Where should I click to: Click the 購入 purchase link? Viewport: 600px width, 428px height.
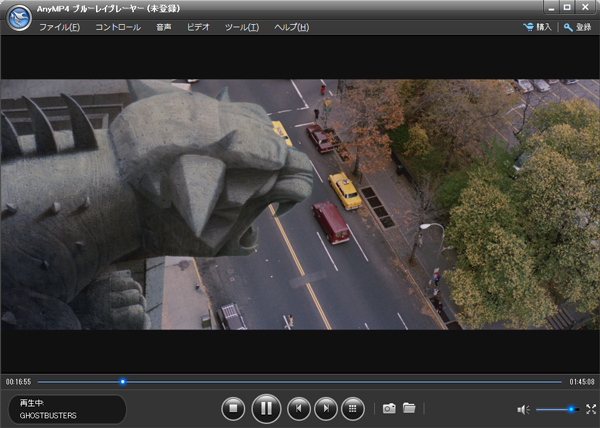click(x=537, y=27)
